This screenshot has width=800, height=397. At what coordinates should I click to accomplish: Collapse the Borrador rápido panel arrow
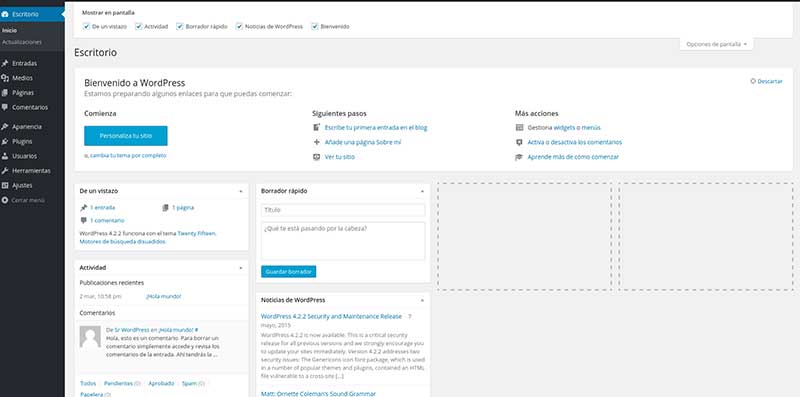(x=422, y=191)
